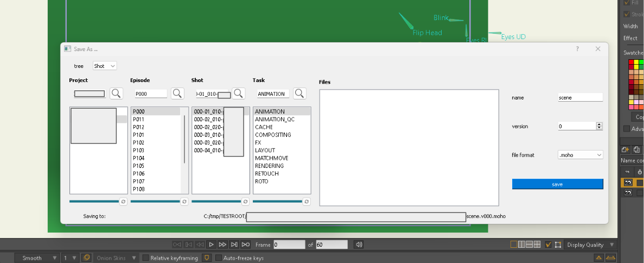This screenshot has height=263, width=644.
Task: Click the Episode search magnifier icon
Action: click(x=177, y=93)
